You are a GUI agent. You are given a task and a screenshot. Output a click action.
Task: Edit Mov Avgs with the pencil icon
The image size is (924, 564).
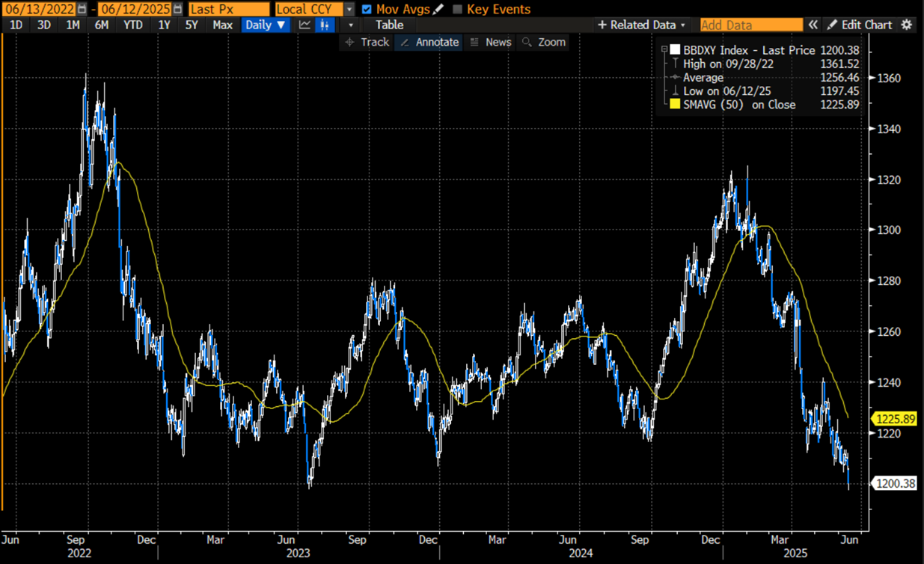438,10
